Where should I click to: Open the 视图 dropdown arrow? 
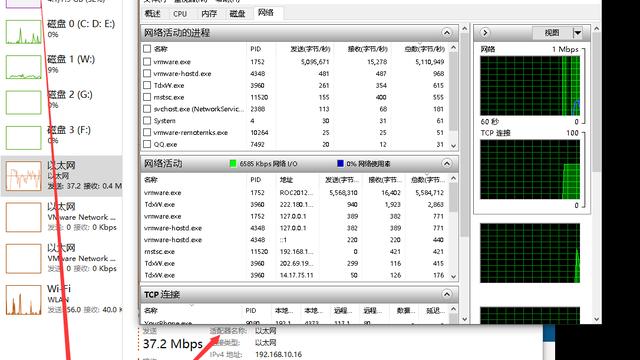[x=578, y=33]
